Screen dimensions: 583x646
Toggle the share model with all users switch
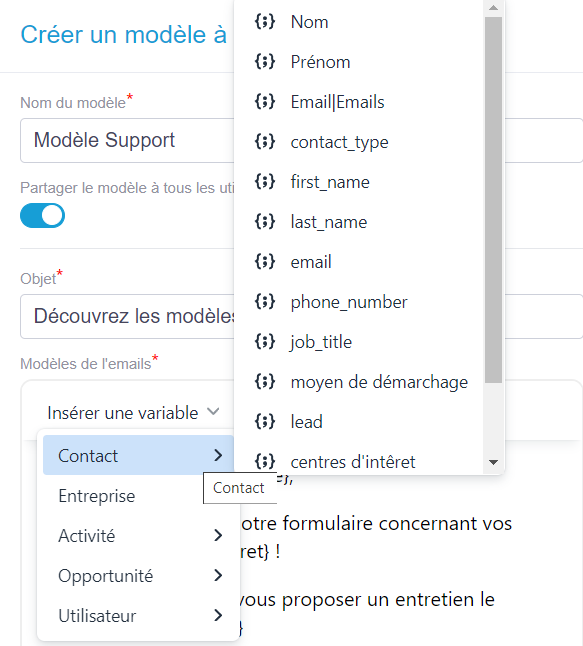pyautogui.click(x=42, y=215)
